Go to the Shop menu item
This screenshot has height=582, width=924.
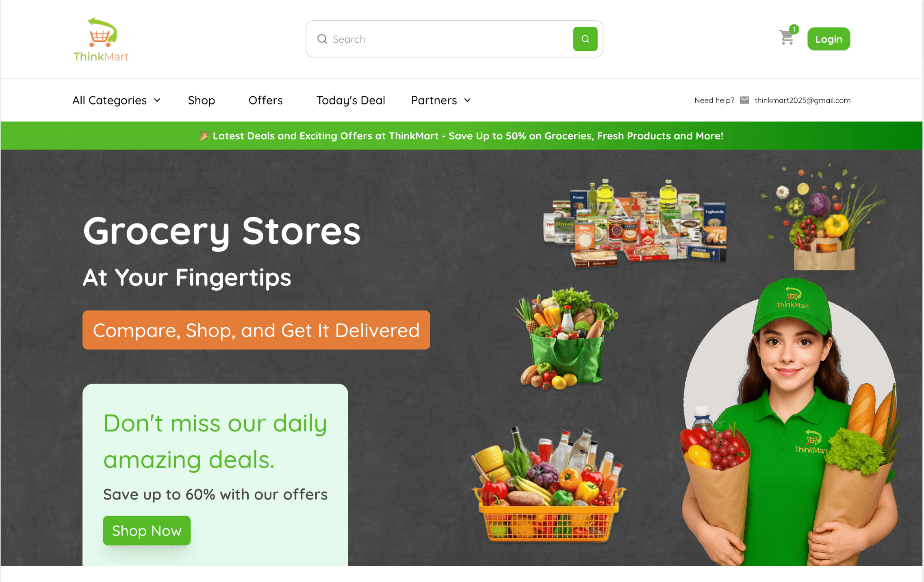tap(202, 100)
